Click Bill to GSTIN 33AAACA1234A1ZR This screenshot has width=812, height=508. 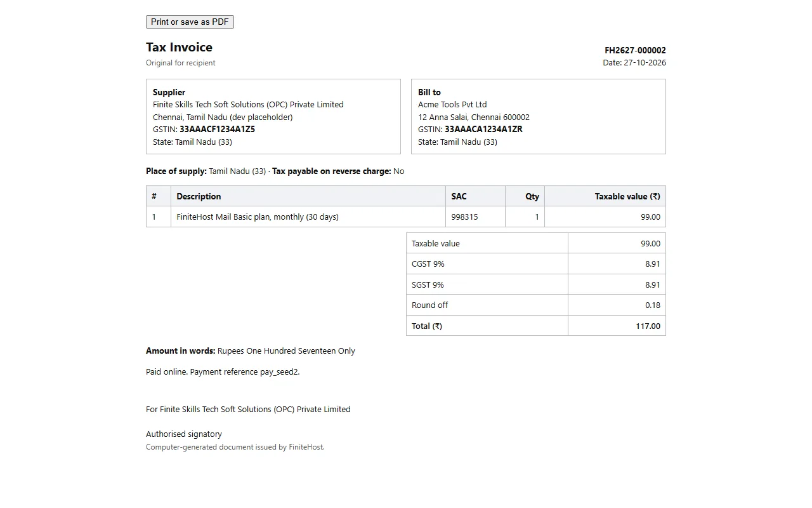click(x=483, y=129)
